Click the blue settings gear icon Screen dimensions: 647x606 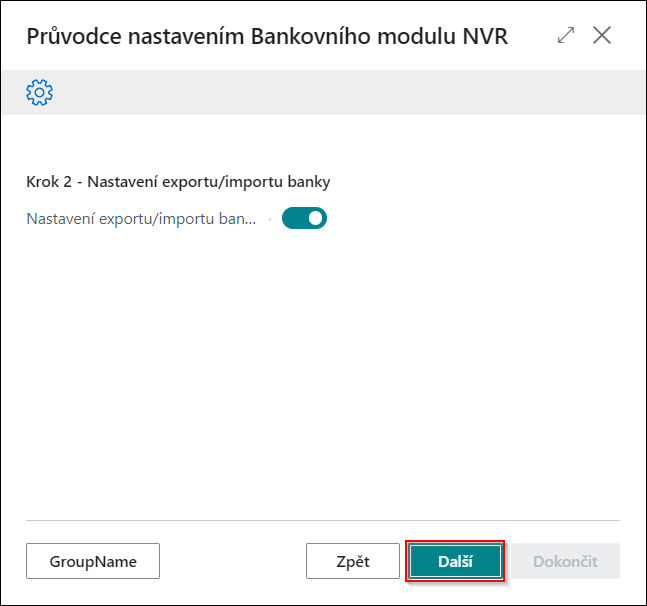click(40, 92)
